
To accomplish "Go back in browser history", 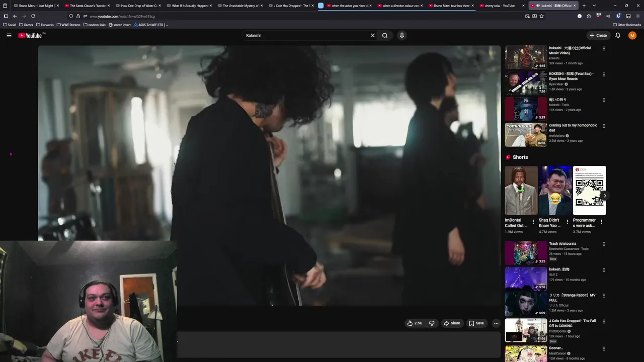I will click(x=15, y=16).
